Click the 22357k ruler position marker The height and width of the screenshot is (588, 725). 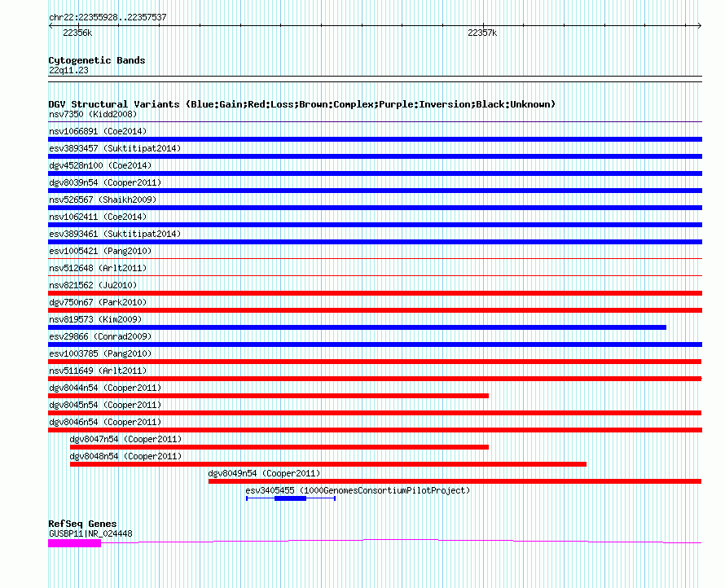click(x=482, y=33)
